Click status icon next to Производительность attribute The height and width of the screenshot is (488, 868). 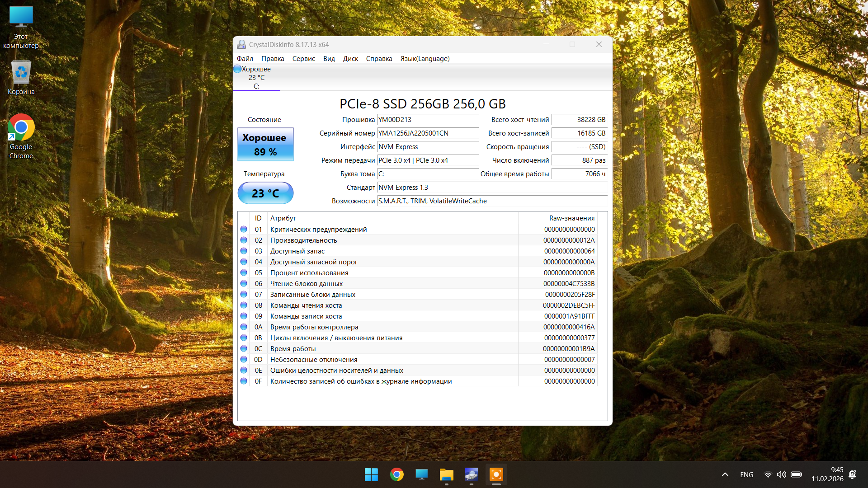pyautogui.click(x=244, y=240)
